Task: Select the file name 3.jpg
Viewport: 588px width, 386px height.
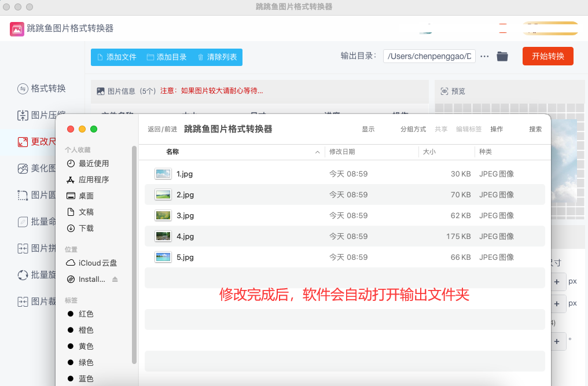Action: (185, 215)
